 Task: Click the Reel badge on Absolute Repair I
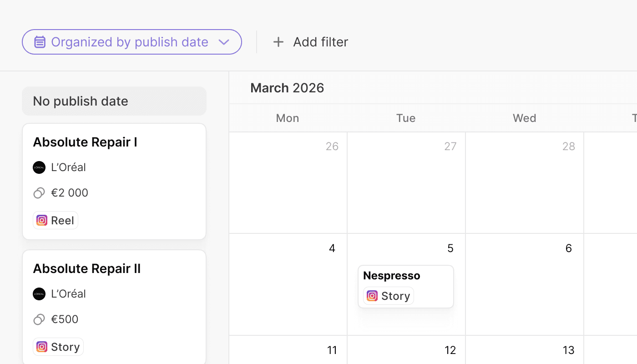[56, 220]
